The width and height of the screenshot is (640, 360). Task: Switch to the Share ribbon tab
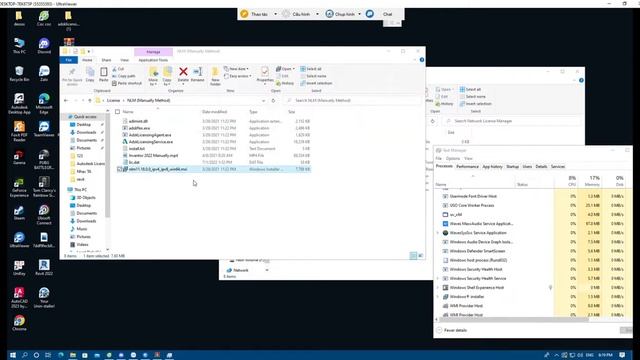(106, 60)
